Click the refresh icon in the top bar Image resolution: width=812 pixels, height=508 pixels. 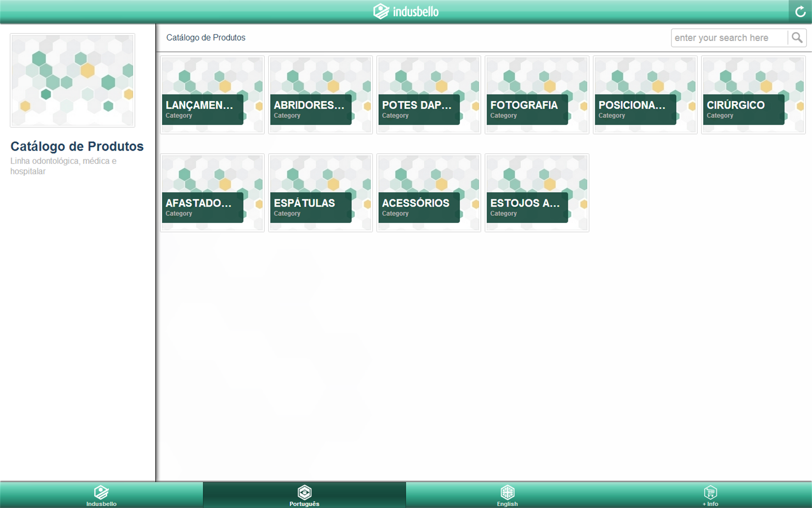point(800,11)
